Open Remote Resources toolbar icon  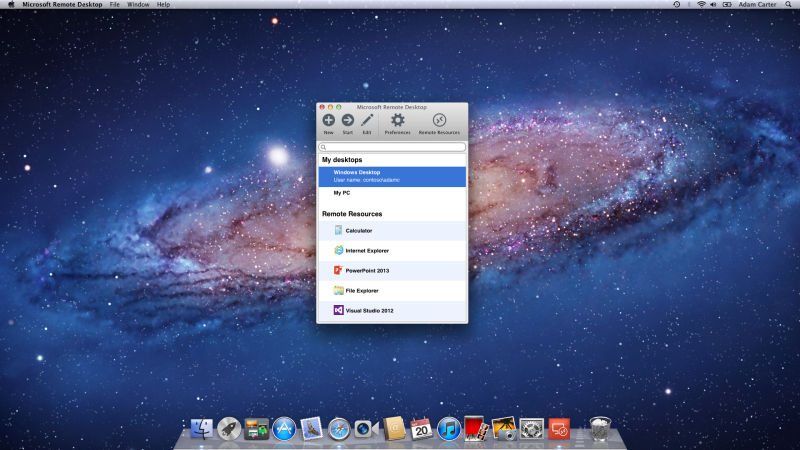(439, 120)
